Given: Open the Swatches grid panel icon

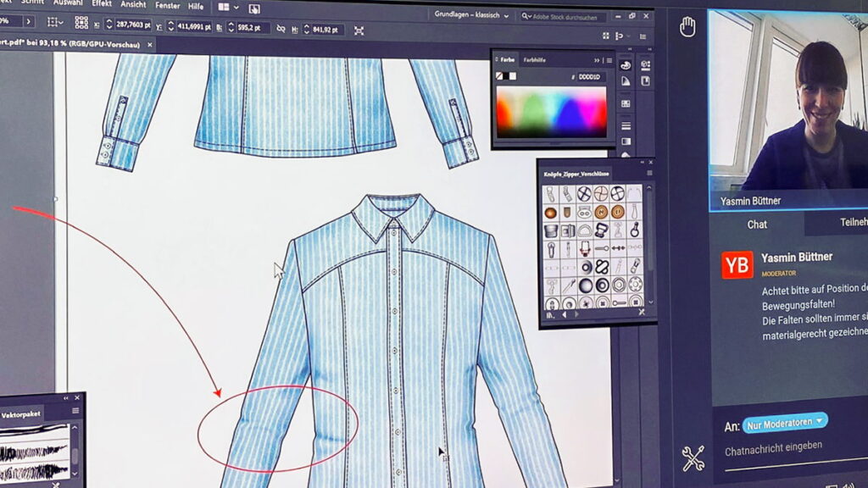Looking at the screenshot, I should tap(626, 103).
